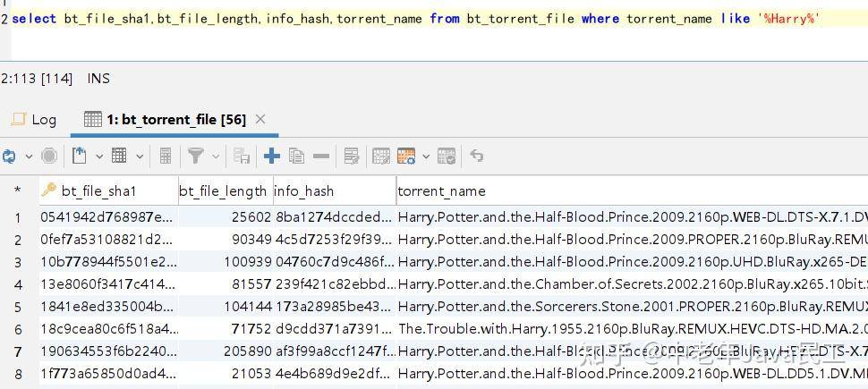Select row number 4 header

18,285
